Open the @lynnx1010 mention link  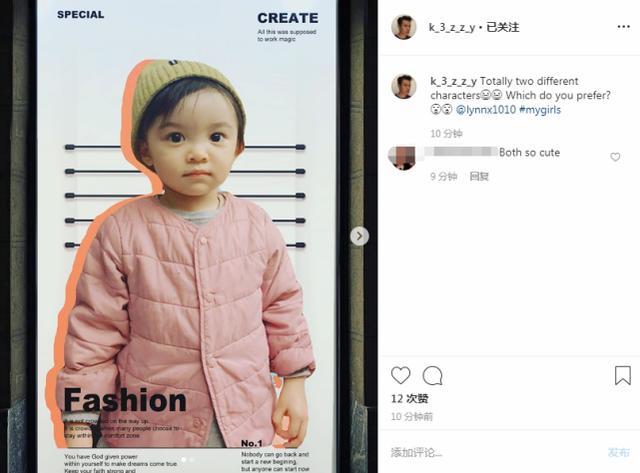[x=485, y=110]
